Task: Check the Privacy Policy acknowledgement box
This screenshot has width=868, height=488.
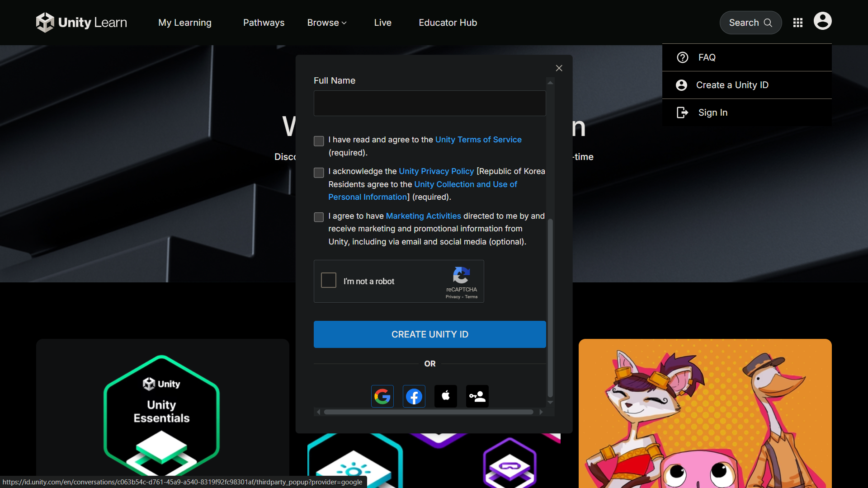Action: click(x=319, y=173)
